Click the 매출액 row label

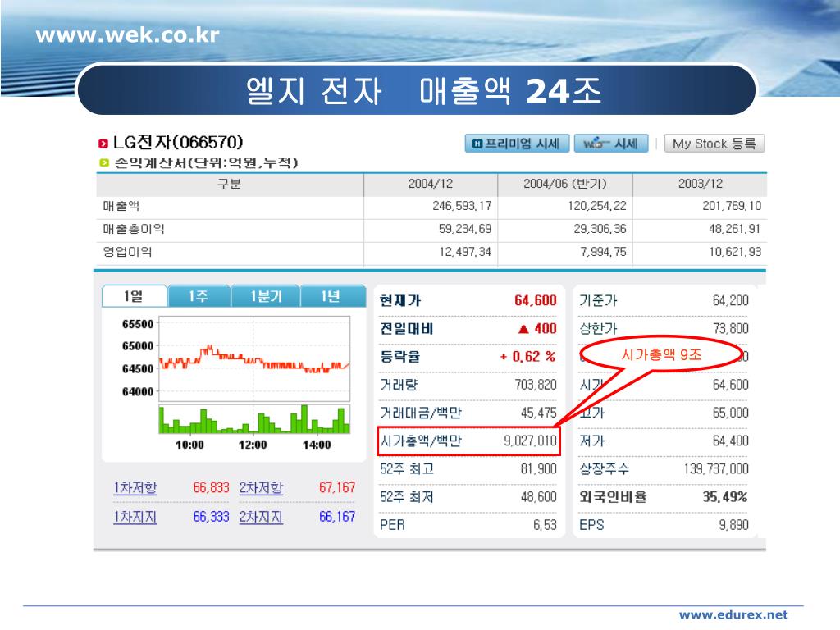tap(121, 206)
